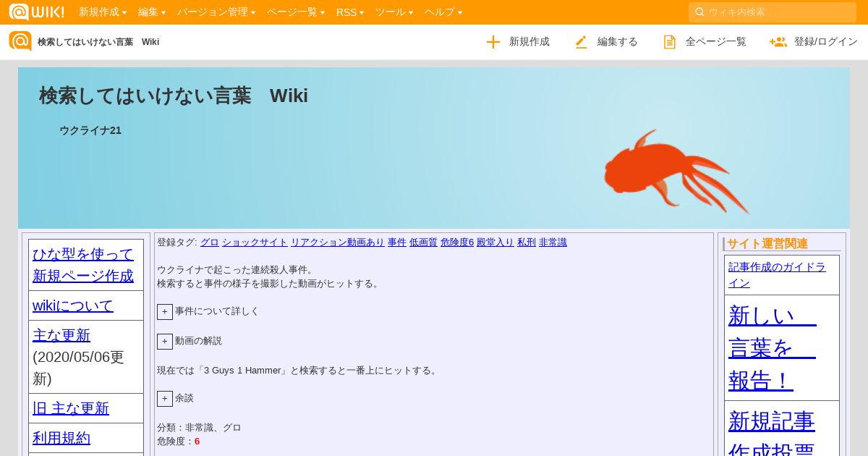Click the 分類：非常識、グロ line

(199, 428)
